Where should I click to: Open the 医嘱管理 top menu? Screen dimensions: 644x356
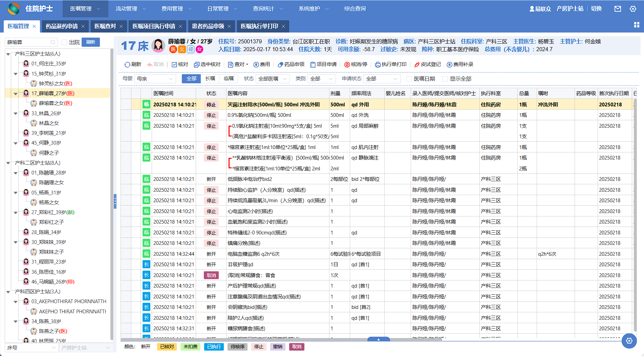[85, 9]
